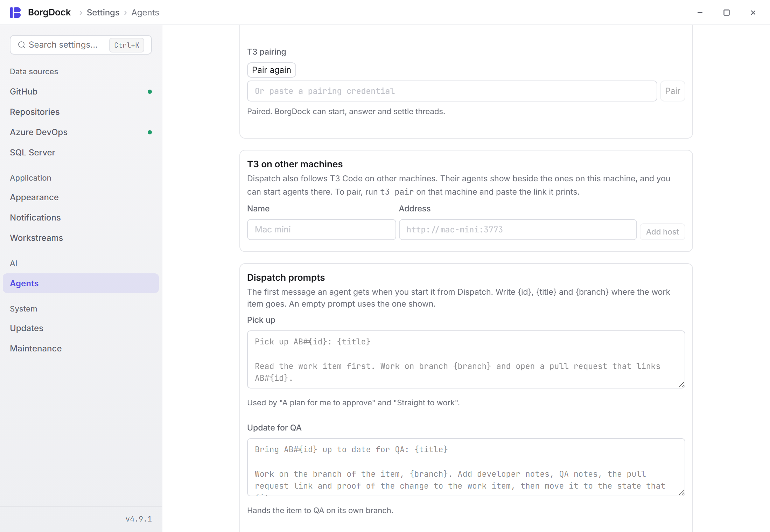Open Updates settings
The image size is (770, 532).
click(81, 328)
